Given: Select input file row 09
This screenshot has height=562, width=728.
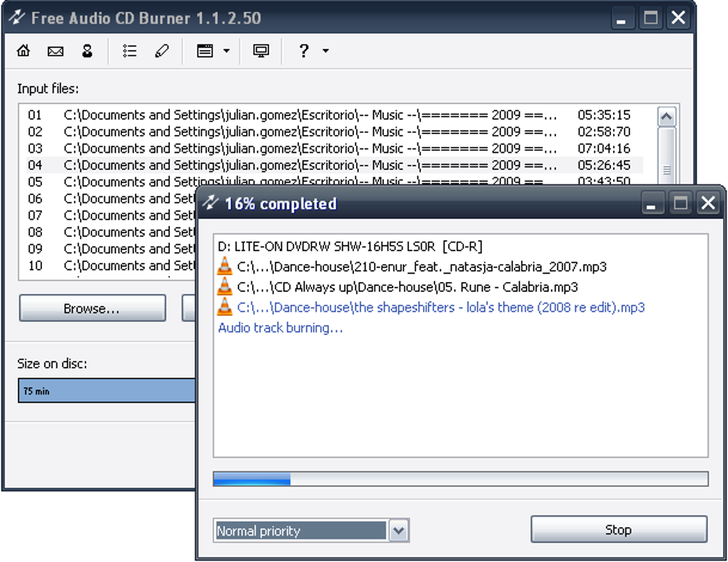Looking at the screenshot, I should pos(111,249).
